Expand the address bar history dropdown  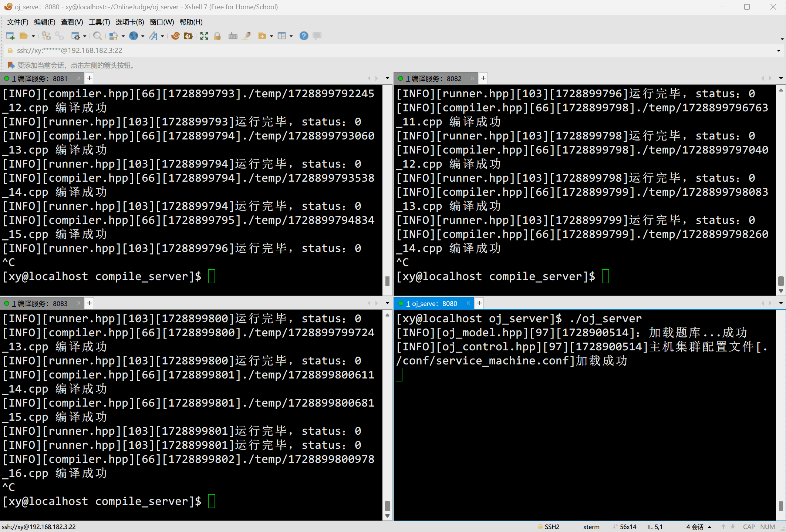point(778,51)
